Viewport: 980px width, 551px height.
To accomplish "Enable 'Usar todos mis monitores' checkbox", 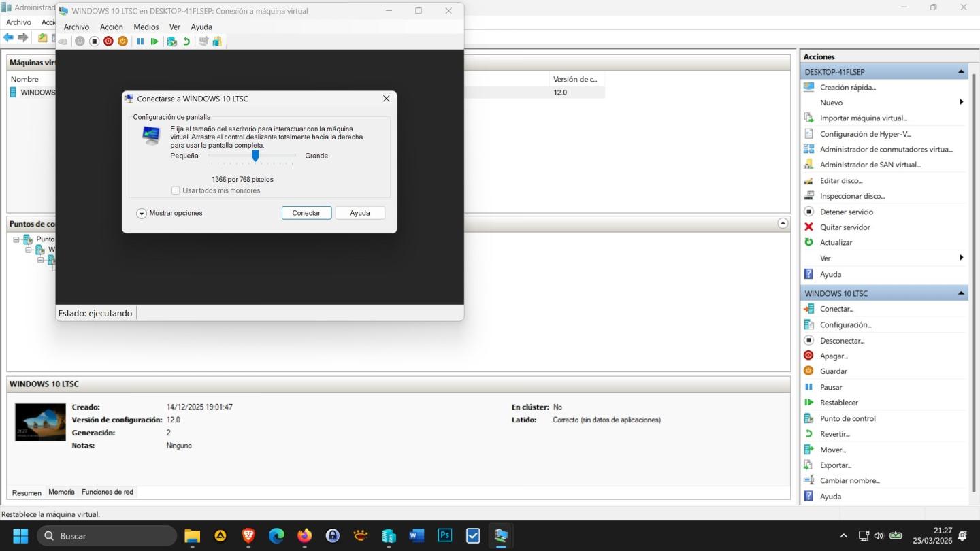I will point(176,190).
